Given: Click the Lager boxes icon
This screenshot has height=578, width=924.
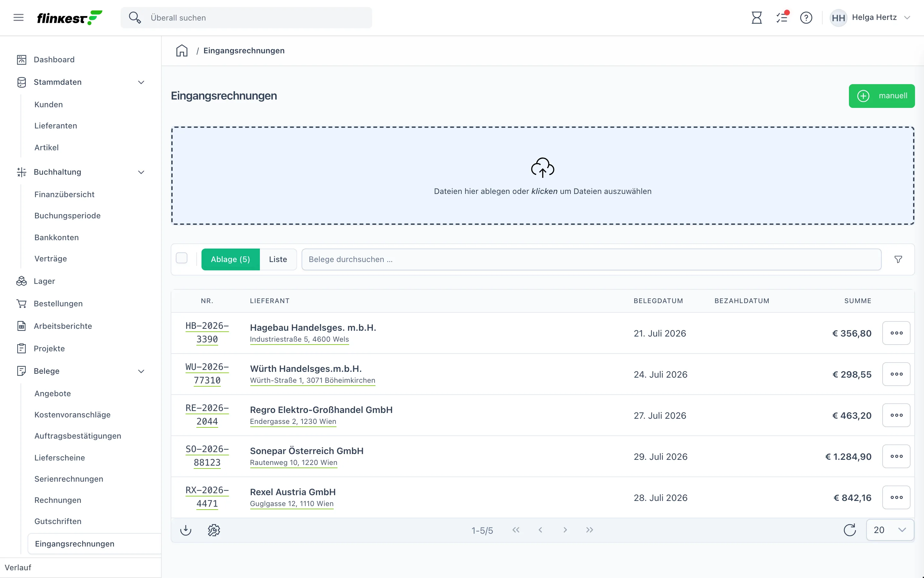Looking at the screenshot, I should 21,281.
